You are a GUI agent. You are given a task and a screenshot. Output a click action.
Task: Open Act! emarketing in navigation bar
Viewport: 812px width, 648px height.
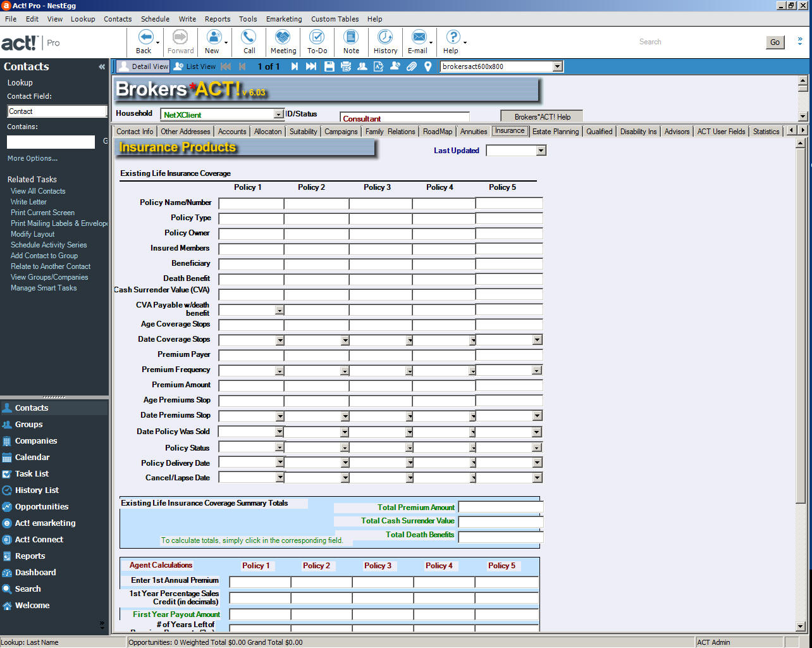pos(45,523)
